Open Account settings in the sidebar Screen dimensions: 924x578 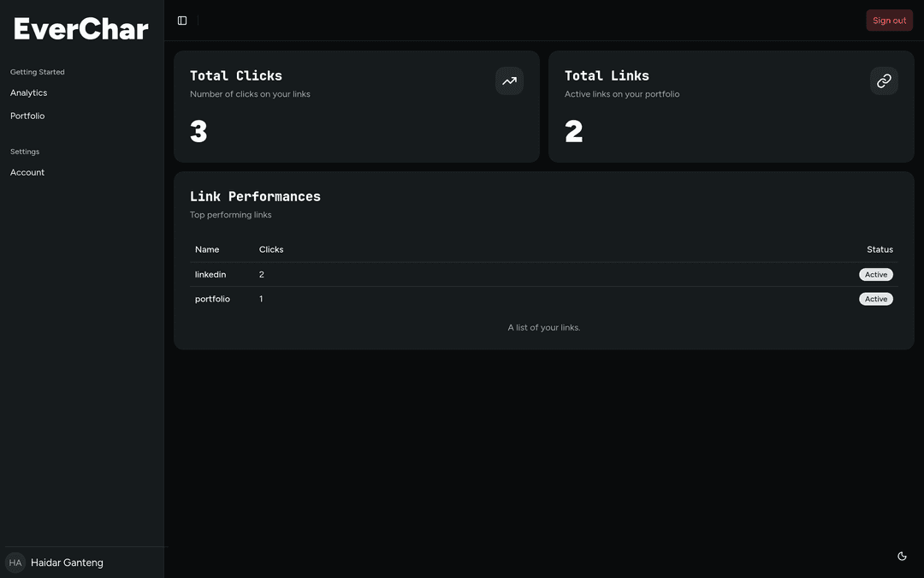tap(27, 172)
